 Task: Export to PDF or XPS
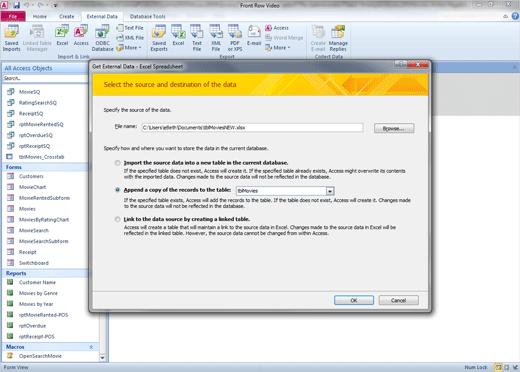[235, 38]
